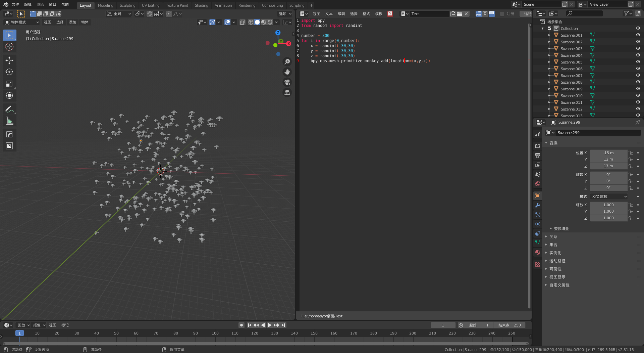
Task: Open the 模板 menu in text editor
Action: pyautogui.click(x=379, y=14)
